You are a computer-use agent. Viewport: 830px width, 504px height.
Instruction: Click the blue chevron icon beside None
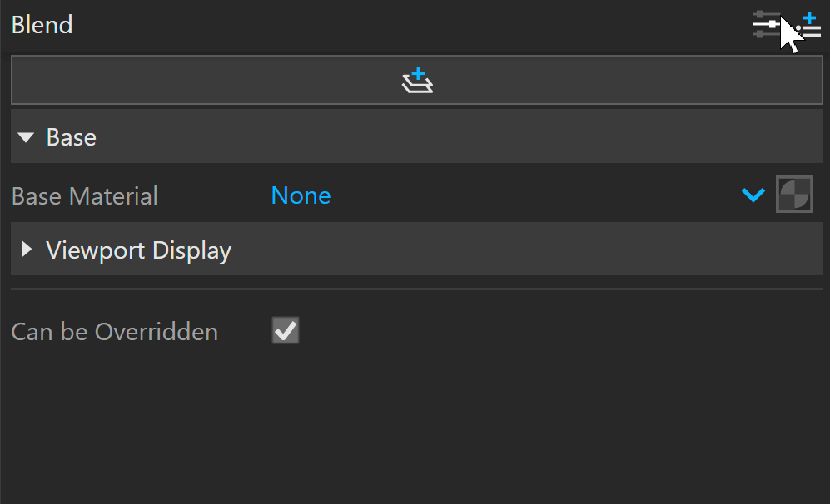pyautogui.click(x=753, y=195)
